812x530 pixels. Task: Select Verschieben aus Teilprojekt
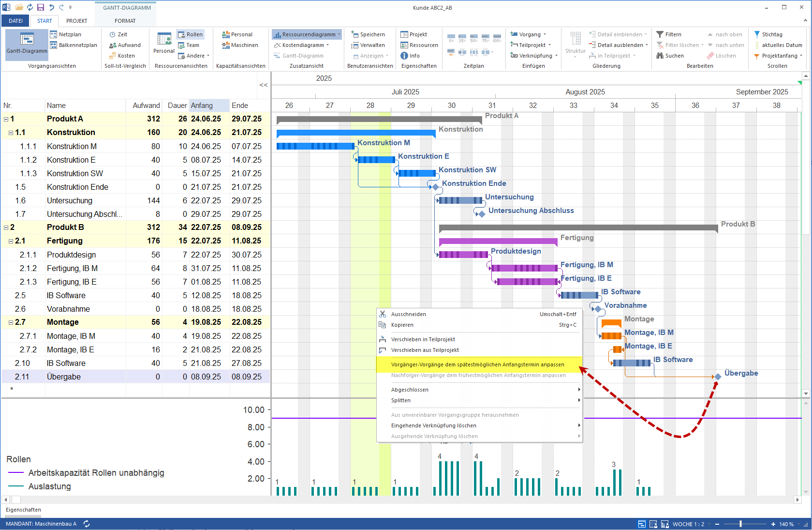click(479, 350)
